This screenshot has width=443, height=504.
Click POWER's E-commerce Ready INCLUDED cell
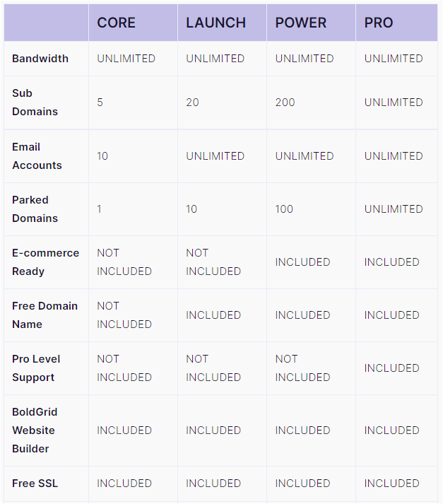(302, 262)
